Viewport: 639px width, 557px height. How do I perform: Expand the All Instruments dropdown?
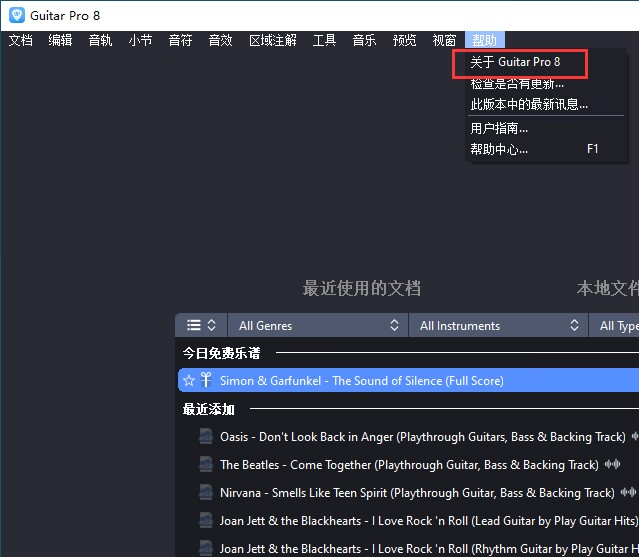[499, 326]
